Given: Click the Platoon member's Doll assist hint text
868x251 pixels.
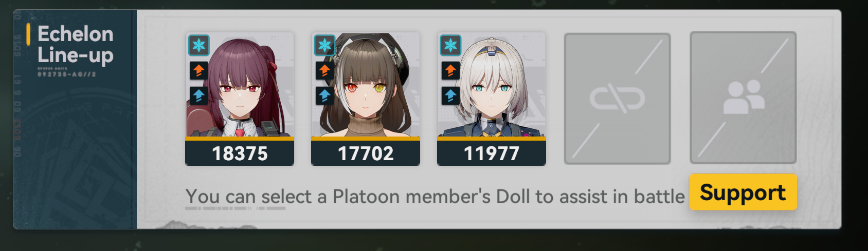Looking at the screenshot, I should point(435,197).
